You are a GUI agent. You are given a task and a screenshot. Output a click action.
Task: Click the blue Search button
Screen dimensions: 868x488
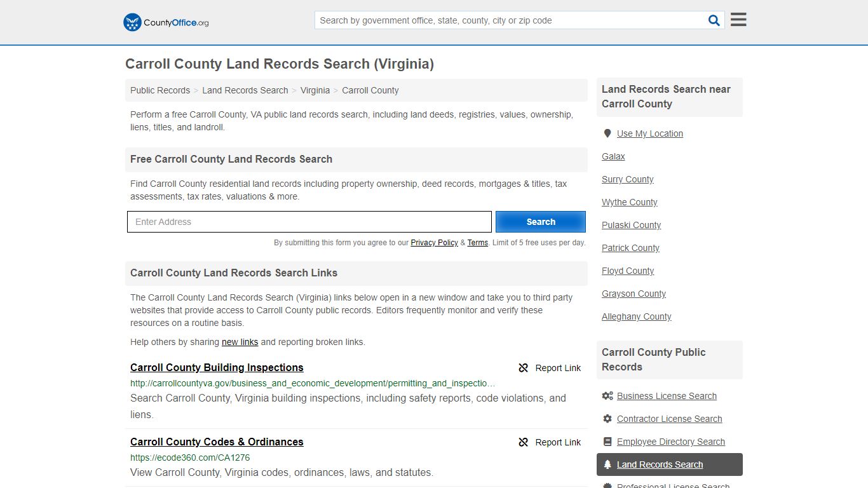pos(541,222)
